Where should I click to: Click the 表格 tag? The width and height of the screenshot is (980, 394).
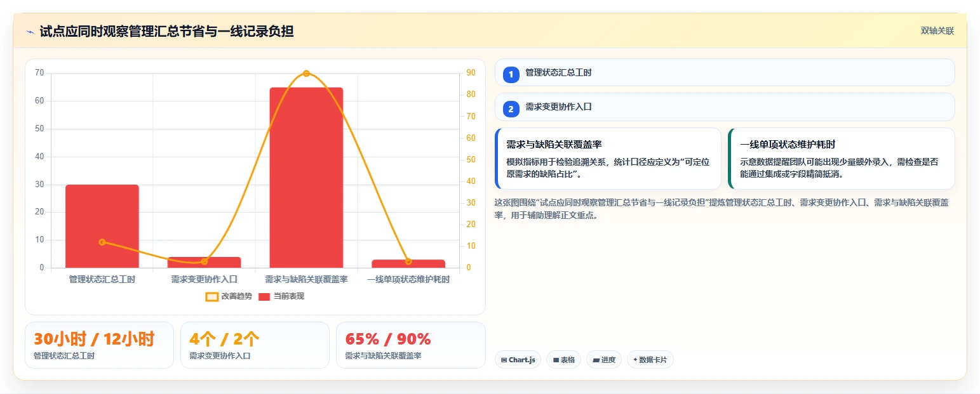[563, 360]
